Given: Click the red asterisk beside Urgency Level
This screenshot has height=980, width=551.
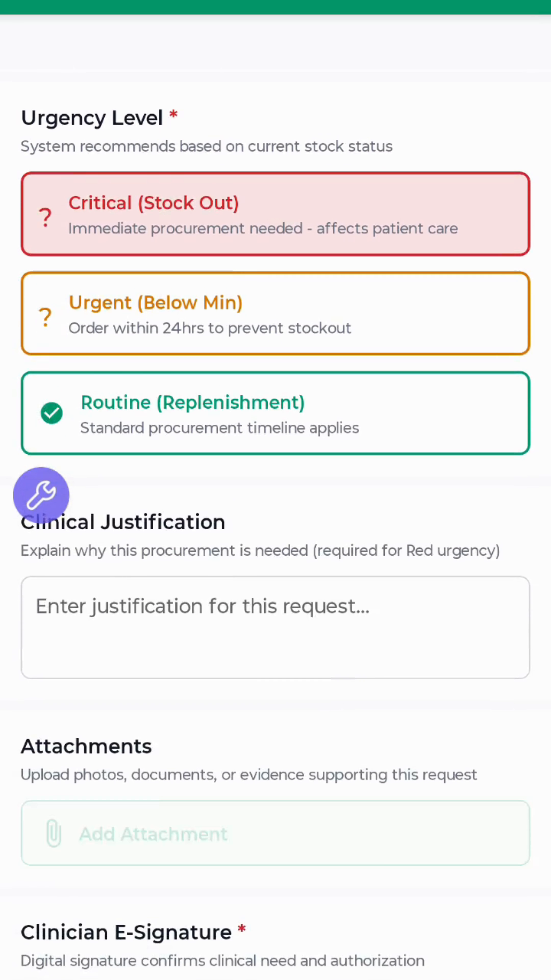Looking at the screenshot, I should pyautogui.click(x=173, y=114).
